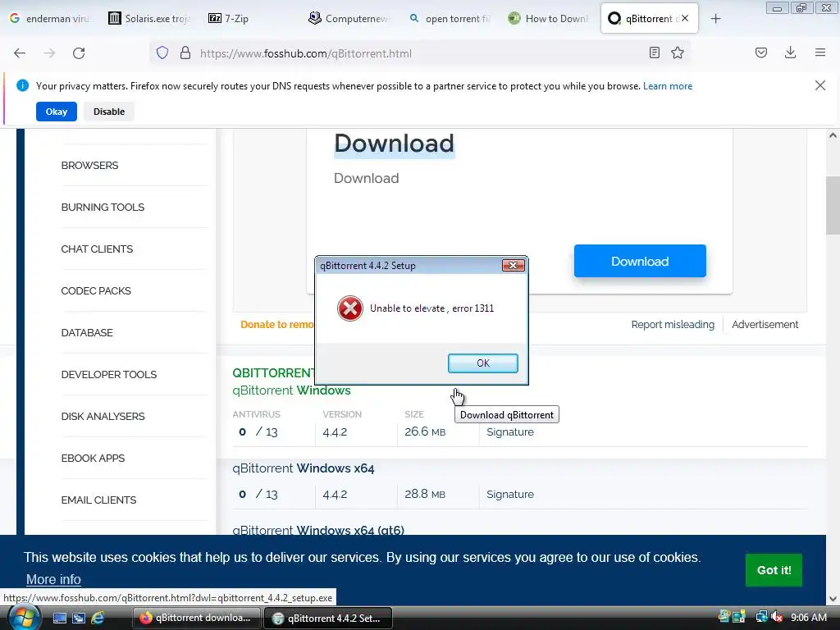840x630 pixels.
Task: Open the Learn more link
Action: tap(668, 85)
